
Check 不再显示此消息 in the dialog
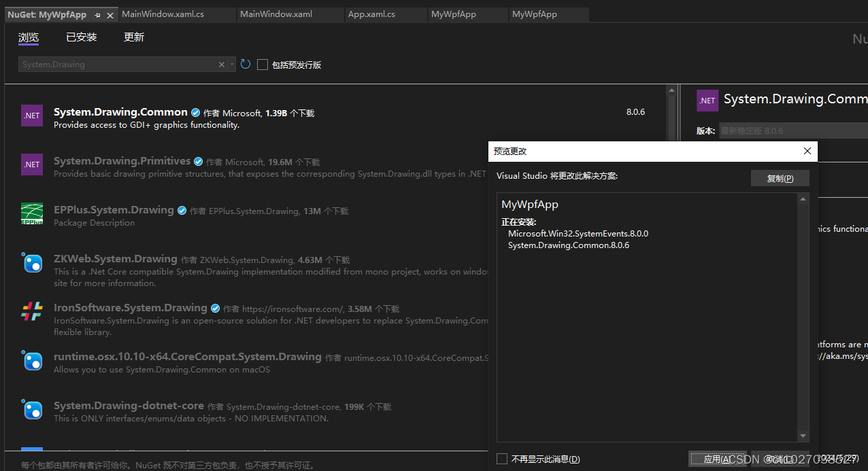coord(502,459)
